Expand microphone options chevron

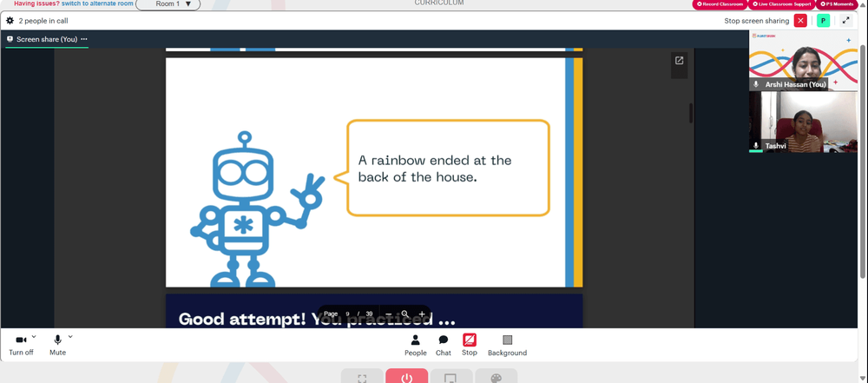tap(70, 336)
